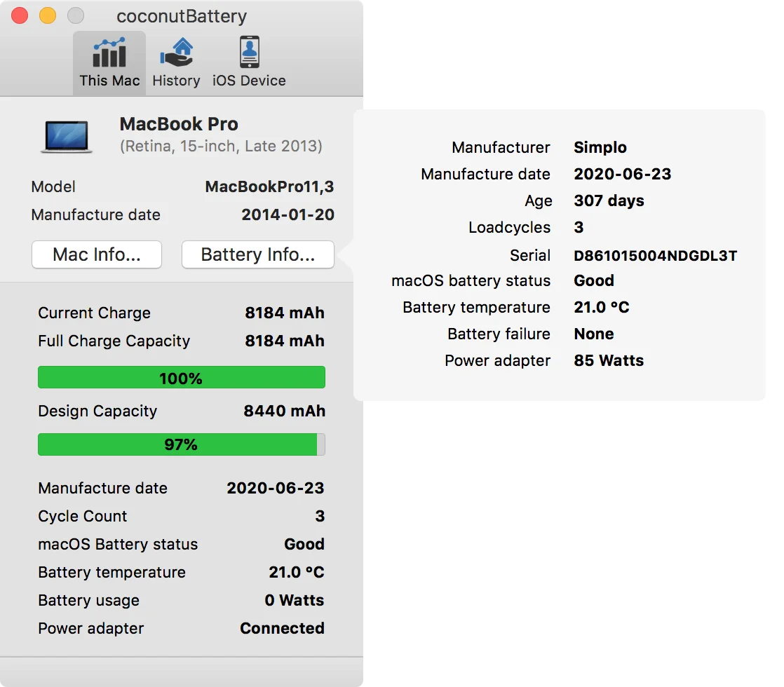784x687 pixels.
Task: Select the Age value 307 days
Action: 609,200
